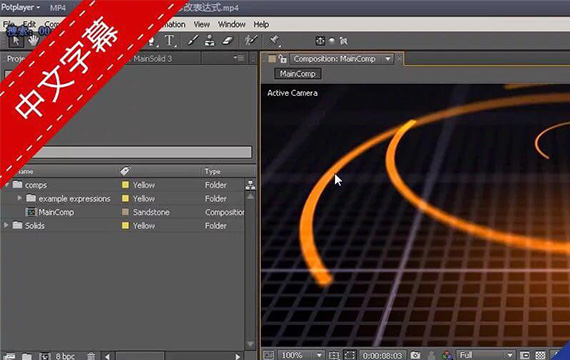Viewport: 570px width, 360px height.
Task: Select the Eraser tool
Action: coord(227,40)
